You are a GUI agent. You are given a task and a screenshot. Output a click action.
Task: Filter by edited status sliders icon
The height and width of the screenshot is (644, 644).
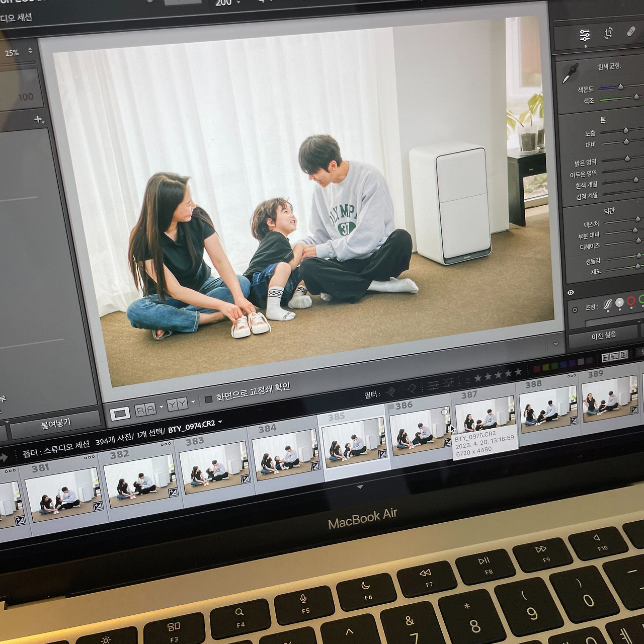[433, 385]
